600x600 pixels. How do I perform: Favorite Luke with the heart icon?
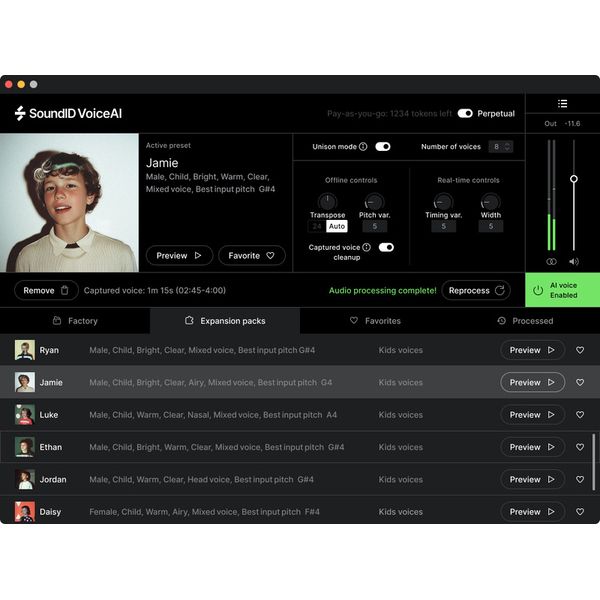point(580,414)
